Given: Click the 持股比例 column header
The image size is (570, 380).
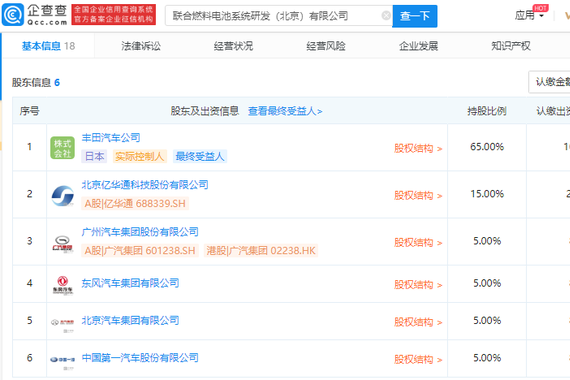Looking at the screenshot, I should (487, 111).
